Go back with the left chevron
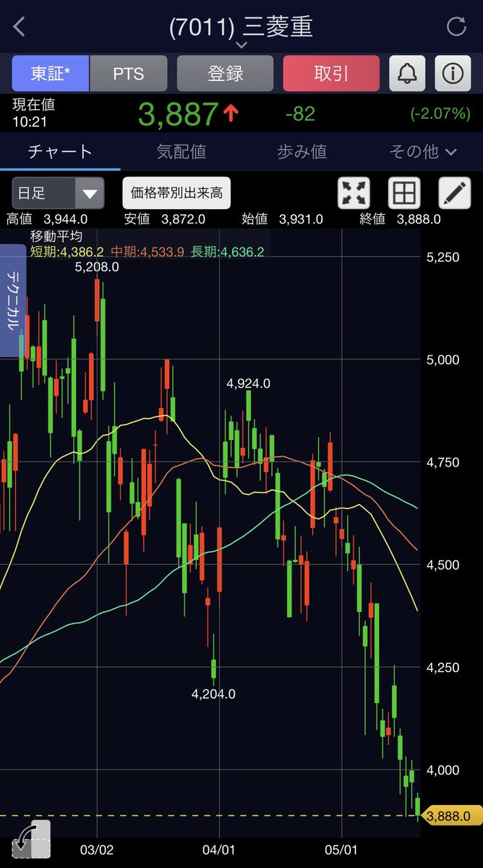483x868 pixels. pos(20,27)
